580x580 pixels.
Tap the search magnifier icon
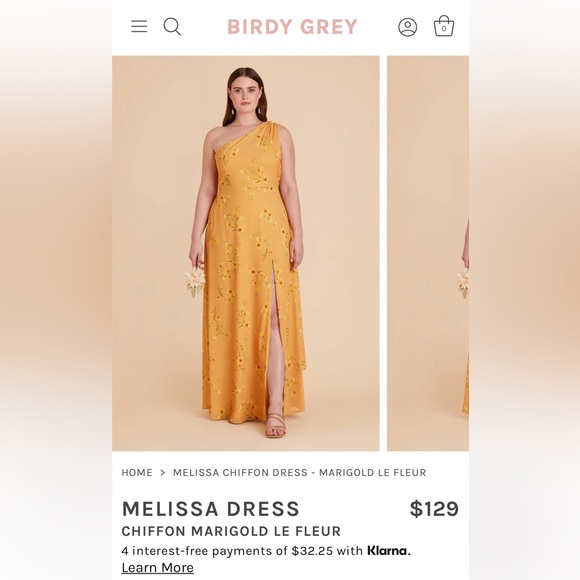click(x=172, y=27)
